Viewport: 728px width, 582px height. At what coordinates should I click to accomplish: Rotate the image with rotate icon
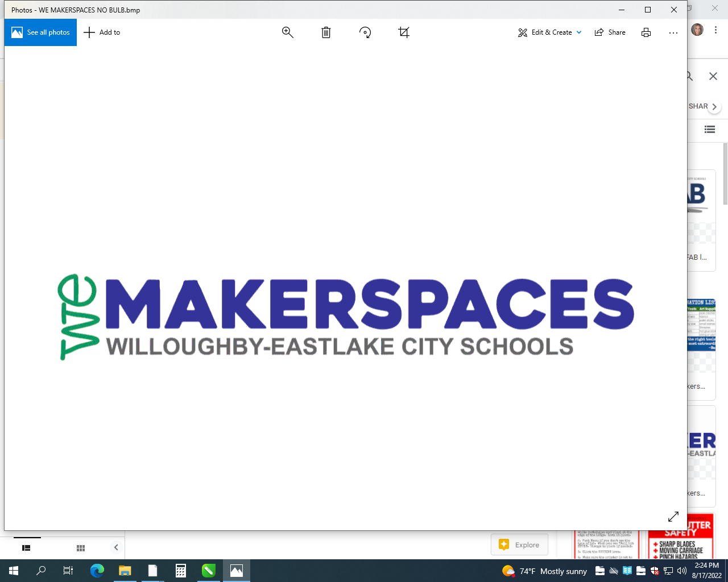(365, 32)
